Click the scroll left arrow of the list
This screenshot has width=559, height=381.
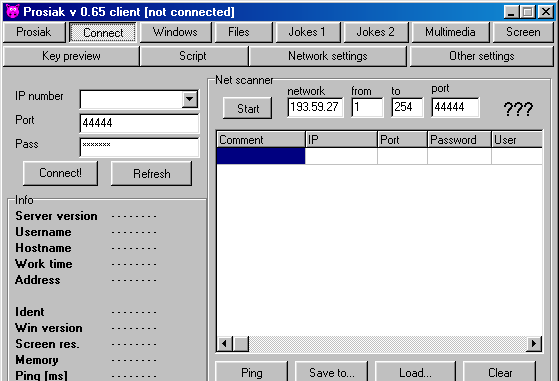tap(225, 344)
